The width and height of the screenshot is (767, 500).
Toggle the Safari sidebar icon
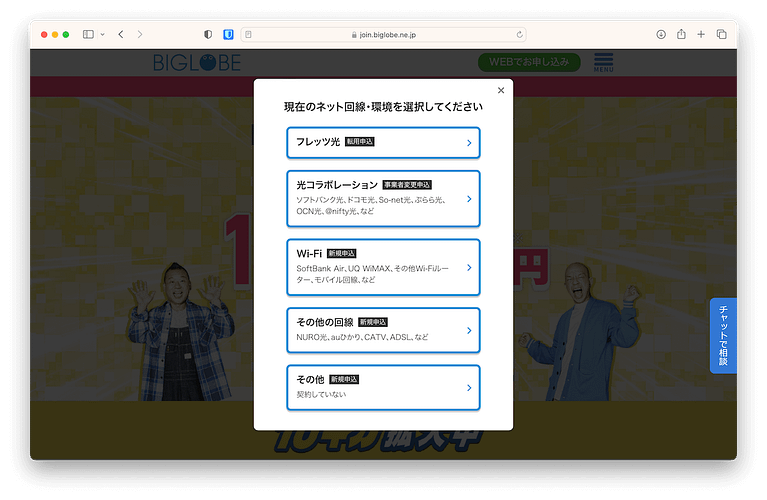[x=88, y=34]
